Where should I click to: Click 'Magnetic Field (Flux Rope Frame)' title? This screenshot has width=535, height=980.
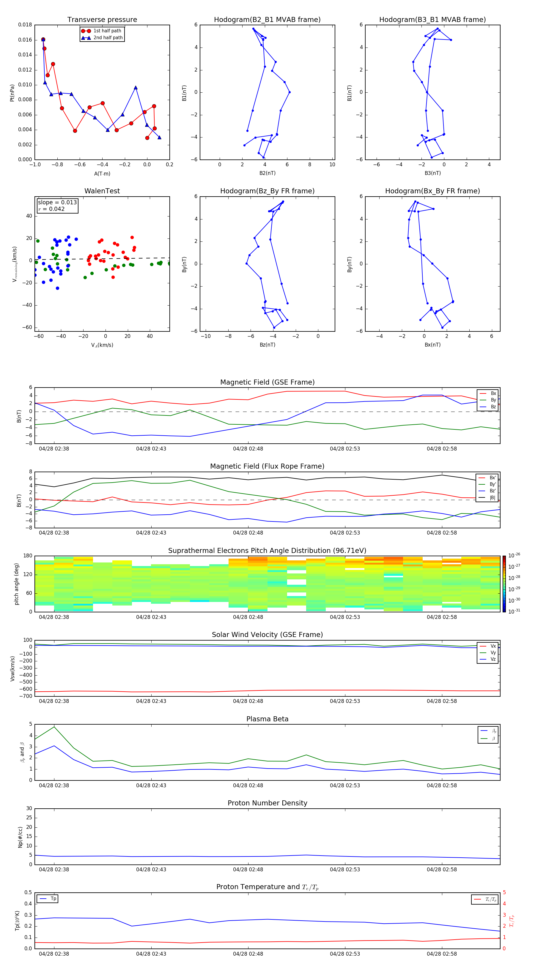click(x=267, y=467)
